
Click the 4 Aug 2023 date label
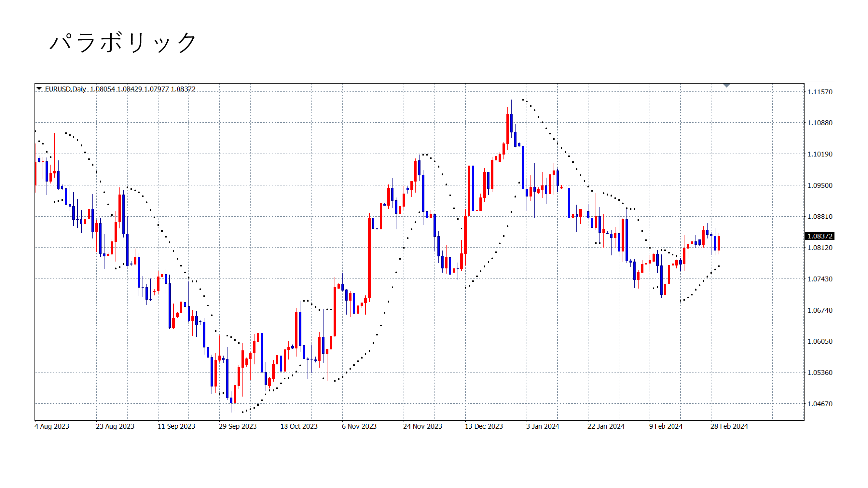[51, 427]
